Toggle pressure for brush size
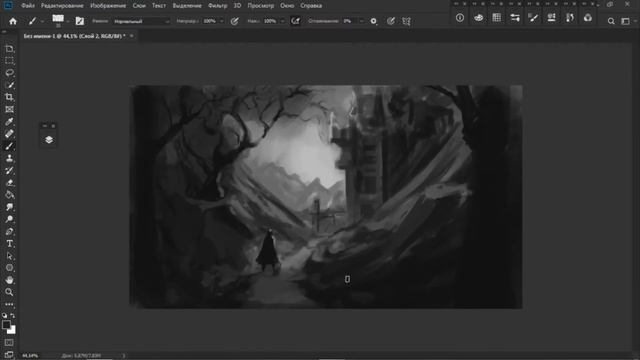 point(391,21)
